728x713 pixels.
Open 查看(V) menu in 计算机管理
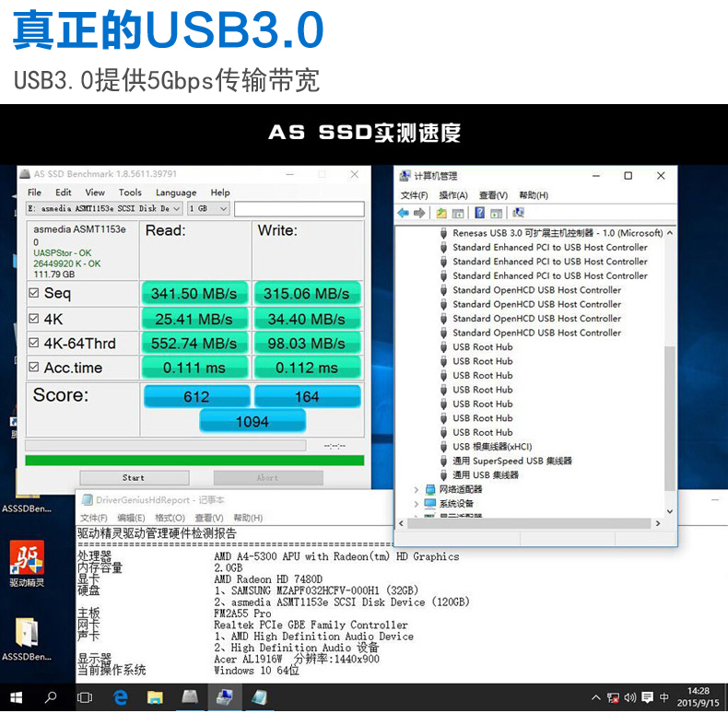coord(494,195)
